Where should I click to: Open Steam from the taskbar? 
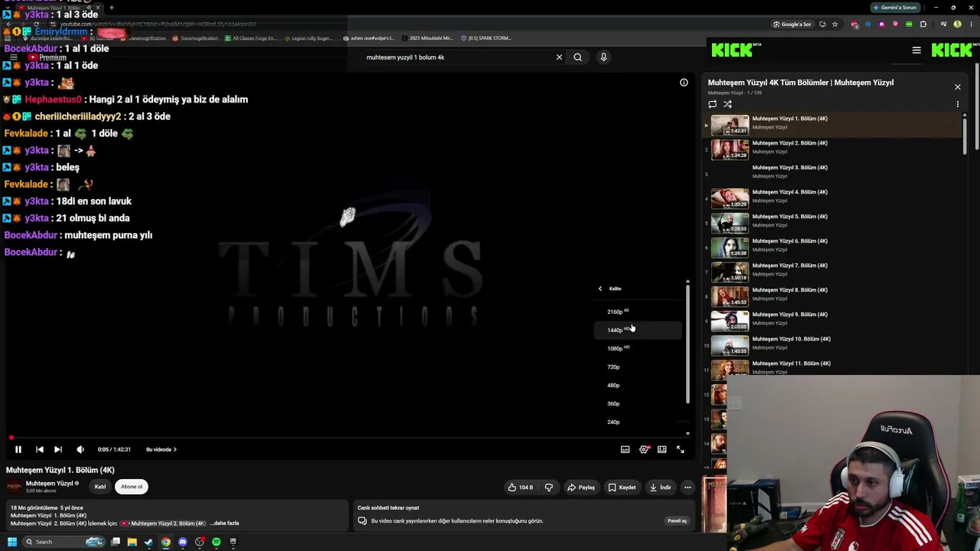point(149,542)
